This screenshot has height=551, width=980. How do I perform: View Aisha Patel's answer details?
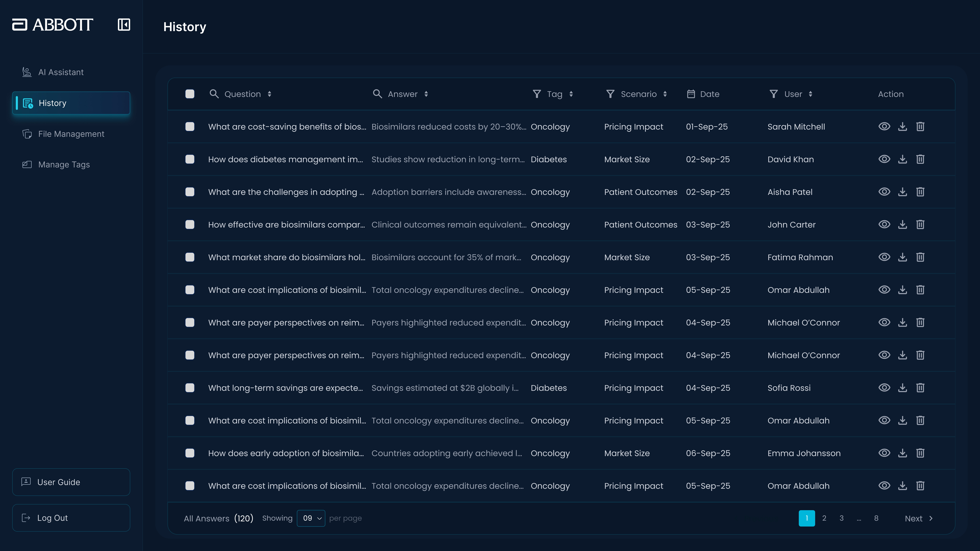click(x=884, y=192)
